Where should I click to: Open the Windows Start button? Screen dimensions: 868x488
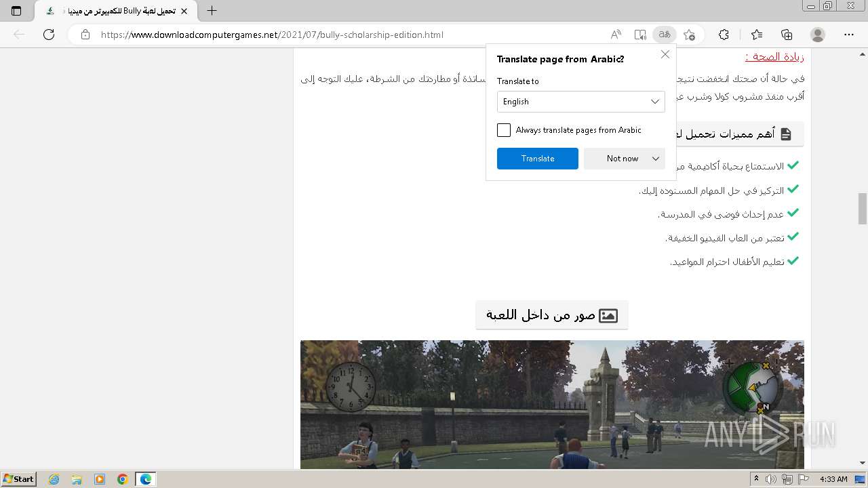pyautogui.click(x=18, y=479)
